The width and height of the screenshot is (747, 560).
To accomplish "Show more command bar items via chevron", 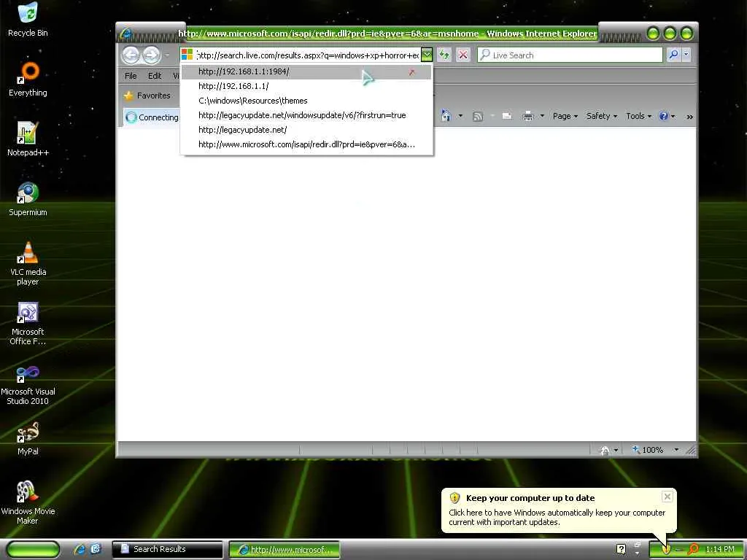I will (689, 117).
